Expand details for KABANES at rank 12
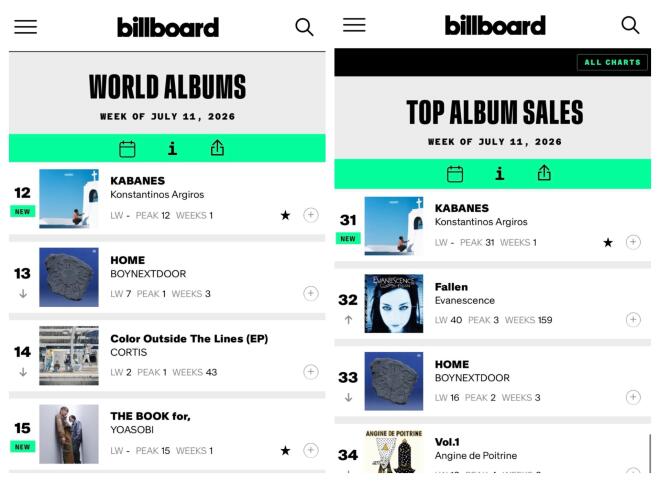Image resolution: width=660 pixels, height=482 pixels. [311, 215]
